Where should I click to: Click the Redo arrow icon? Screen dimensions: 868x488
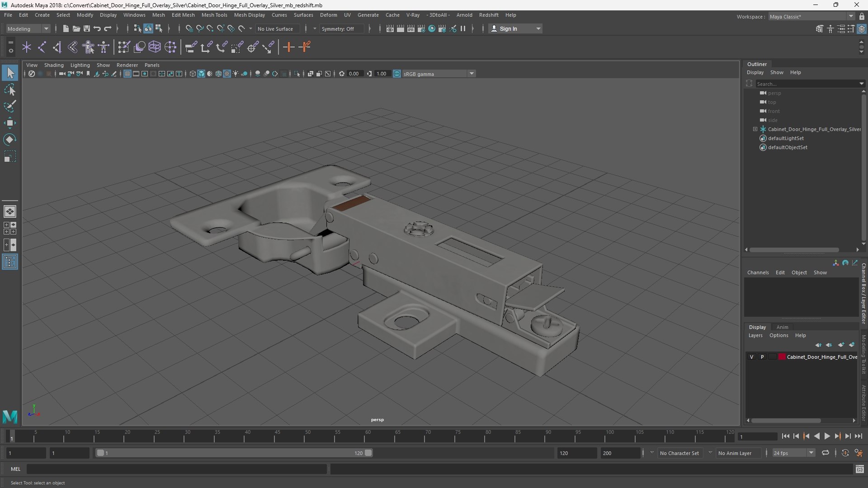pos(108,28)
